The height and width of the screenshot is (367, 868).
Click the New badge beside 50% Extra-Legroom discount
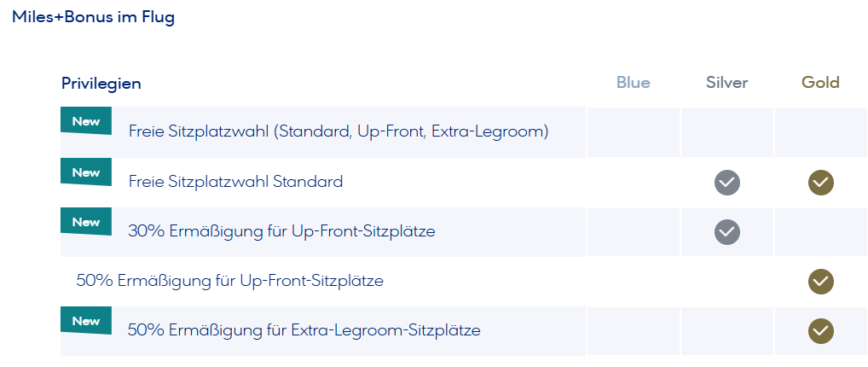point(86,321)
